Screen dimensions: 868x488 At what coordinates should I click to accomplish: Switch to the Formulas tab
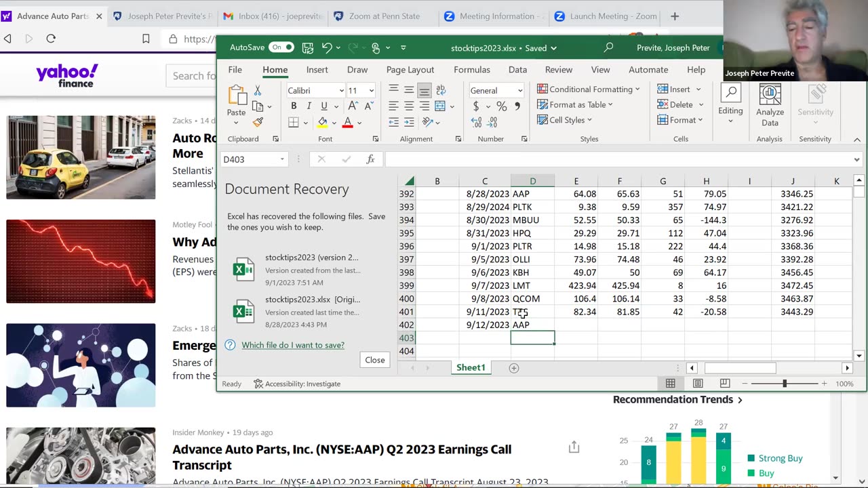tap(472, 70)
